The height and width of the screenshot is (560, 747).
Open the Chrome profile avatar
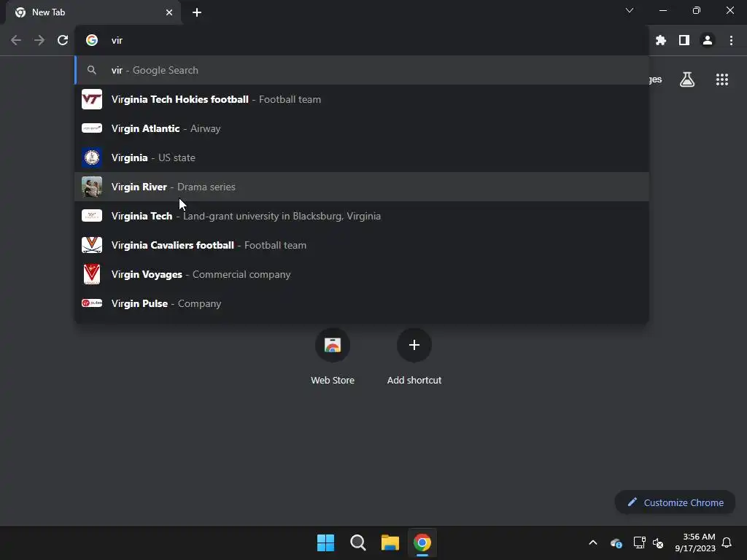(708, 41)
